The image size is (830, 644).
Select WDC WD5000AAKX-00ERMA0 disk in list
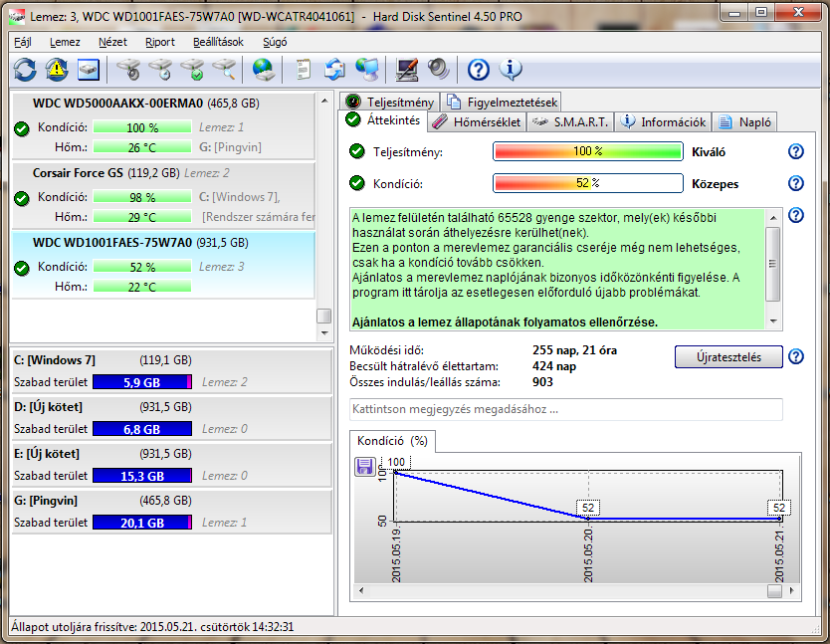tap(163, 125)
